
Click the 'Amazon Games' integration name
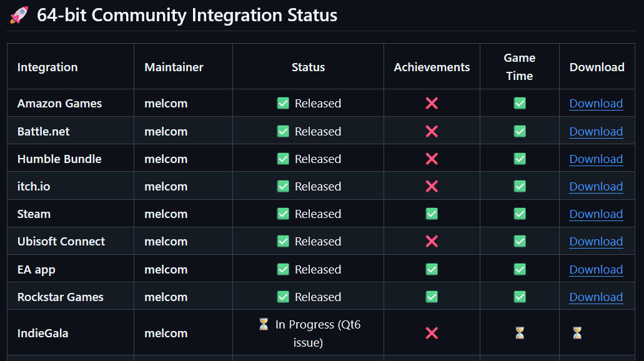pos(59,104)
